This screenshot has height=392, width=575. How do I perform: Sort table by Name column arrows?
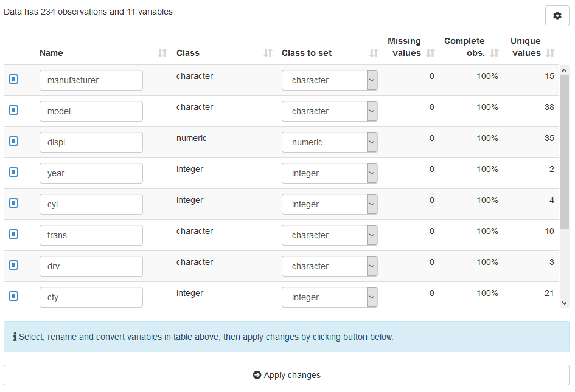(162, 53)
